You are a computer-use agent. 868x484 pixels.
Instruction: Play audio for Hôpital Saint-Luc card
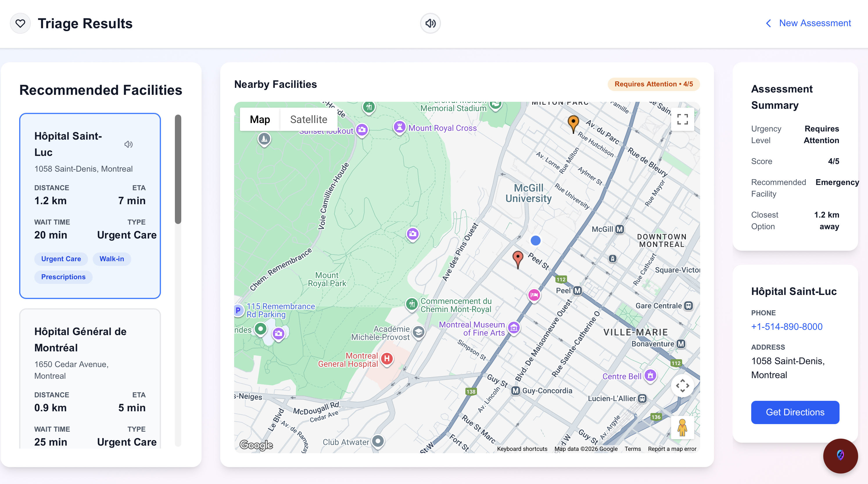click(x=128, y=144)
